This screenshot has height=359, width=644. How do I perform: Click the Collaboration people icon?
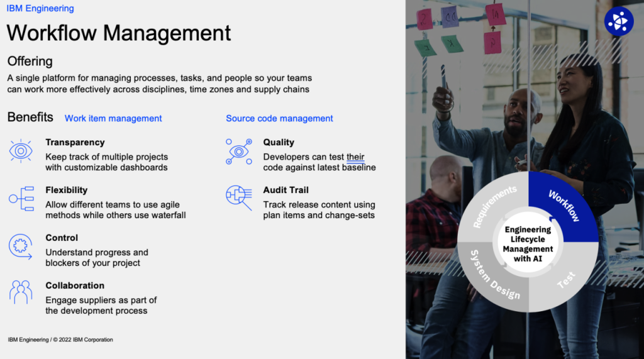coord(21,292)
